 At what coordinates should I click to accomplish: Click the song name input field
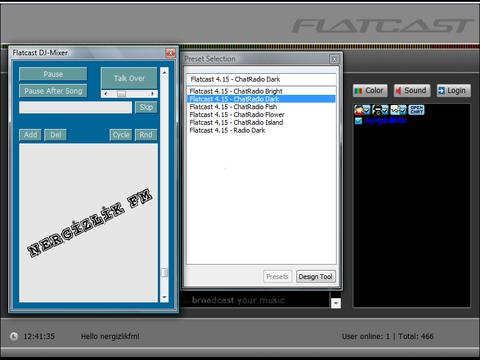pos(76,108)
